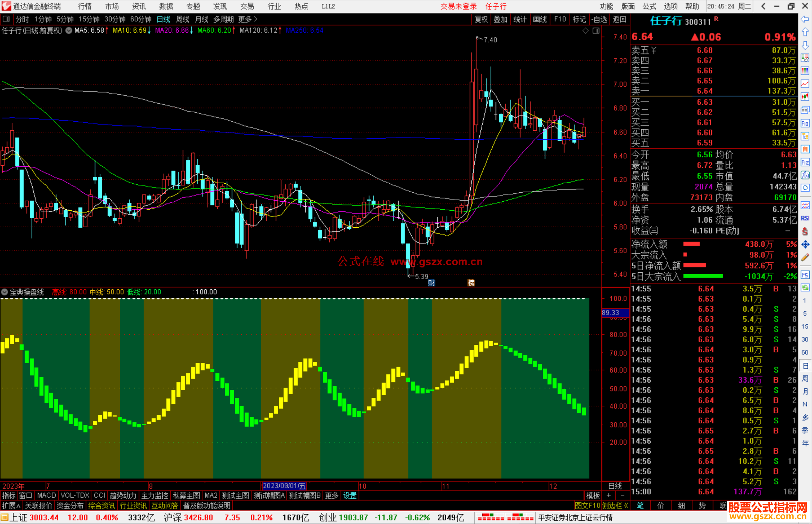Viewport: 812px width, 524px height.
Task: Toggle 周 weekly period in right sidebar
Action: pyautogui.click(x=805, y=378)
